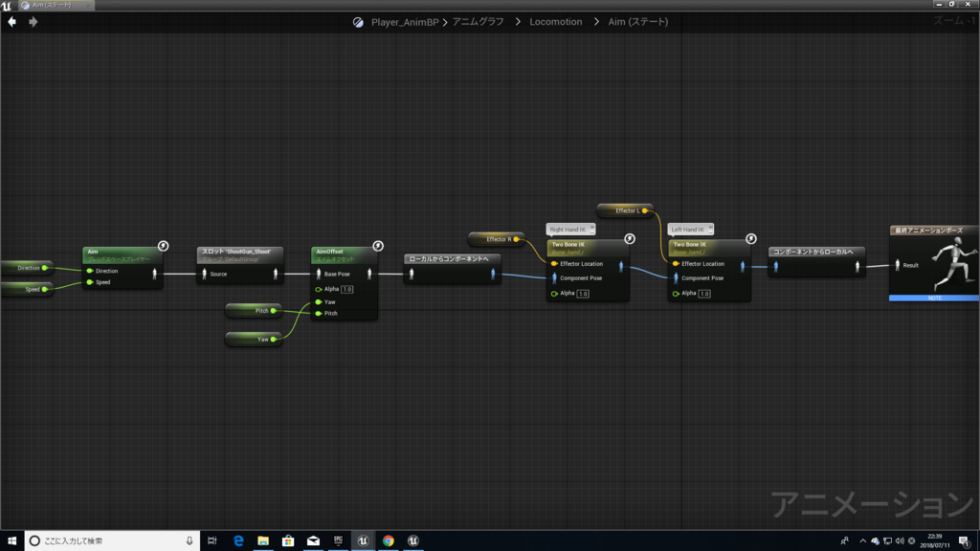The height and width of the screenshot is (551, 980).
Task: Open Player_AnimBP in the breadcrumb
Action: [x=405, y=22]
